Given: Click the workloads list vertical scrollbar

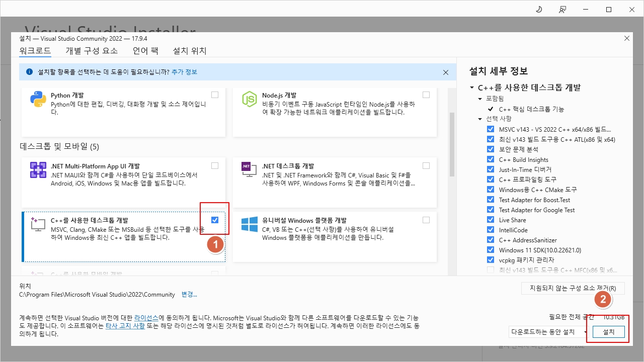Looking at the screenshot, I should click(x=452, y=146).
